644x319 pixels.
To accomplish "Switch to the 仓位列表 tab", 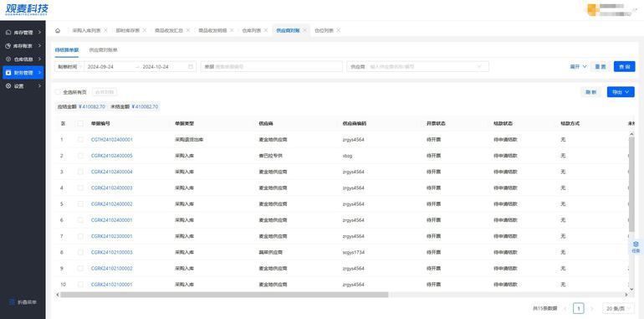I will (x=324, y=30).
